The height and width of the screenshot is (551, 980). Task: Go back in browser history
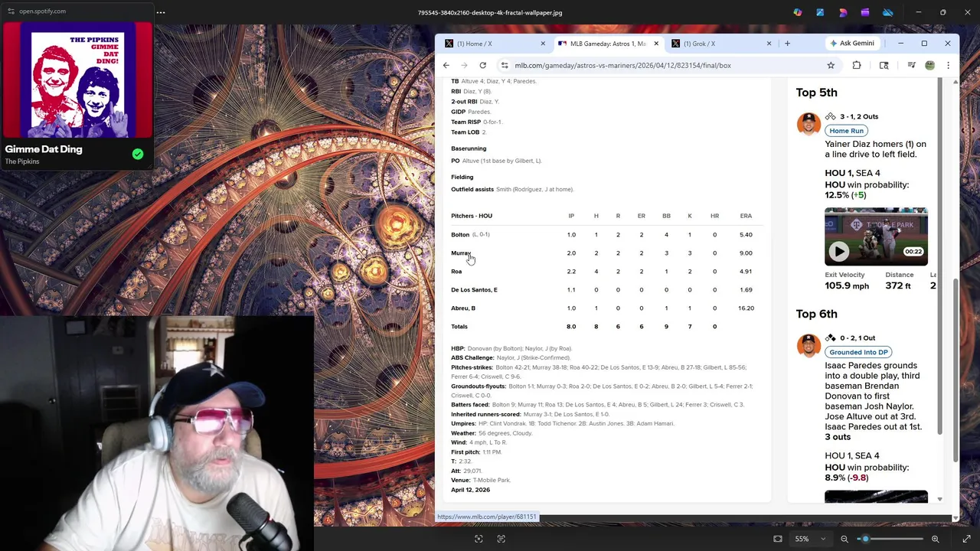(446, 65)
